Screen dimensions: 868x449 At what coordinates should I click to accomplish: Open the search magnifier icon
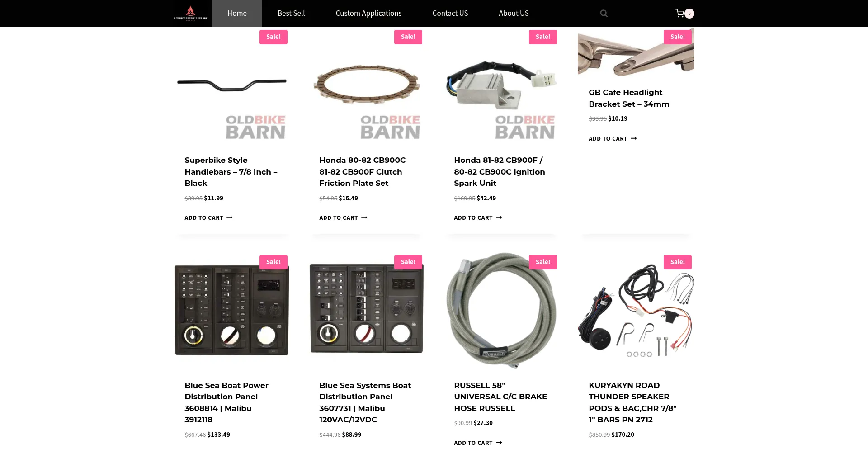click(x=604, y=14)
